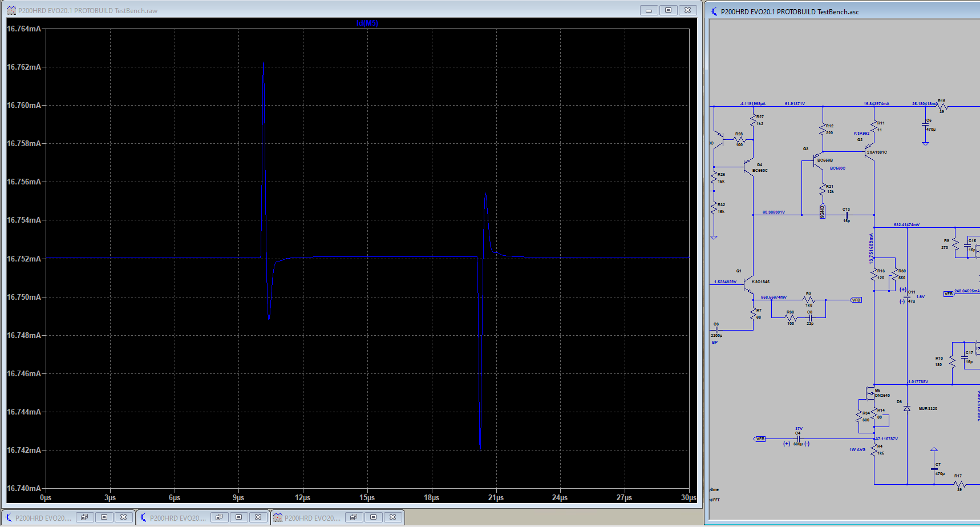Select resistor R26 15k
The width and height of the screenshot is (980, 527).
click(x=714, y=178)
